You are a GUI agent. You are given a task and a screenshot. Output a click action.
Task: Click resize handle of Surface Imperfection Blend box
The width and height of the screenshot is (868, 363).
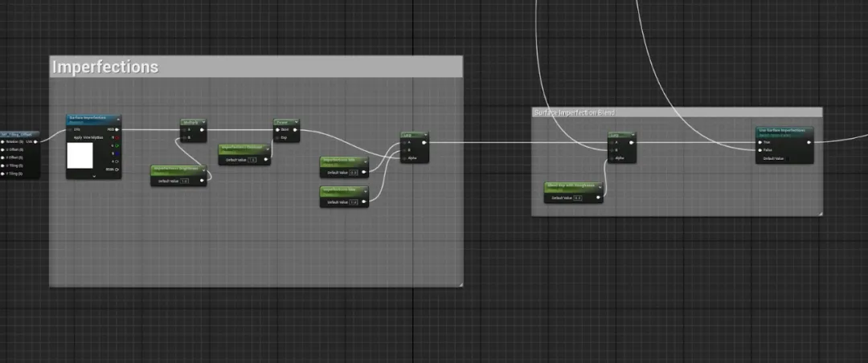click(x=820, y=213)
